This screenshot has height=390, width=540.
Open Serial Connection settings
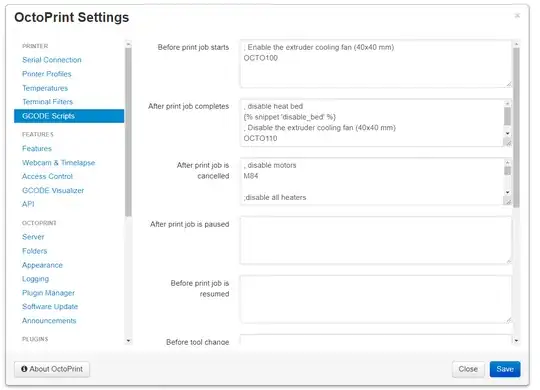coord(52,60)
